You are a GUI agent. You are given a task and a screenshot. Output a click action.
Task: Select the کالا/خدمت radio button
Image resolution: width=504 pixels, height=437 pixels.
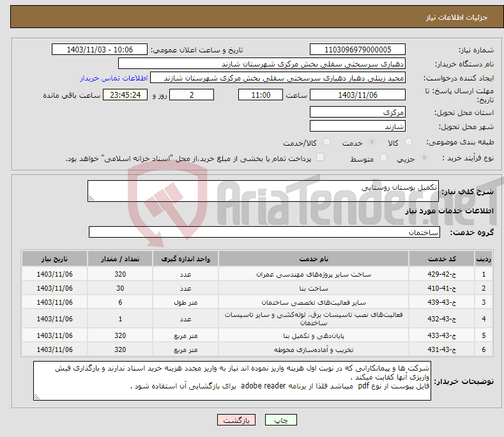pos(326,142)
